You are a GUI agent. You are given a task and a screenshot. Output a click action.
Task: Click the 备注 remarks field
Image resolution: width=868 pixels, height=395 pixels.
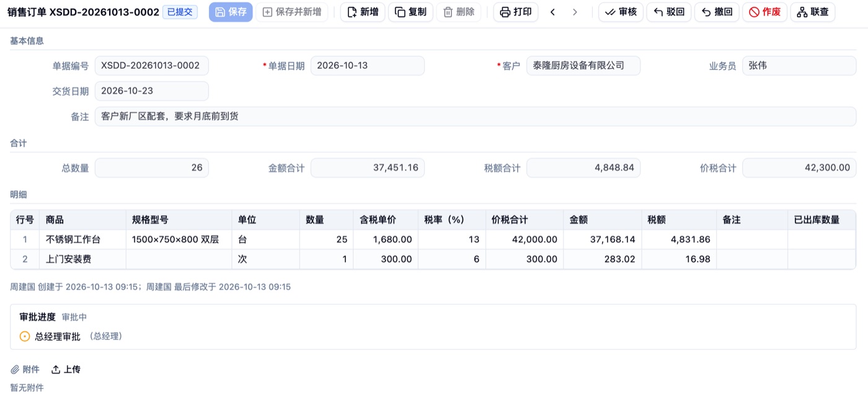pyautogui.click(x=476, y=117)
